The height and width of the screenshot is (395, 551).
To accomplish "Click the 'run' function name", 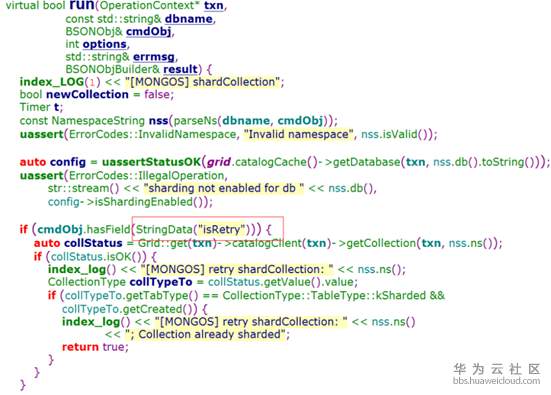I will (82, 5).
